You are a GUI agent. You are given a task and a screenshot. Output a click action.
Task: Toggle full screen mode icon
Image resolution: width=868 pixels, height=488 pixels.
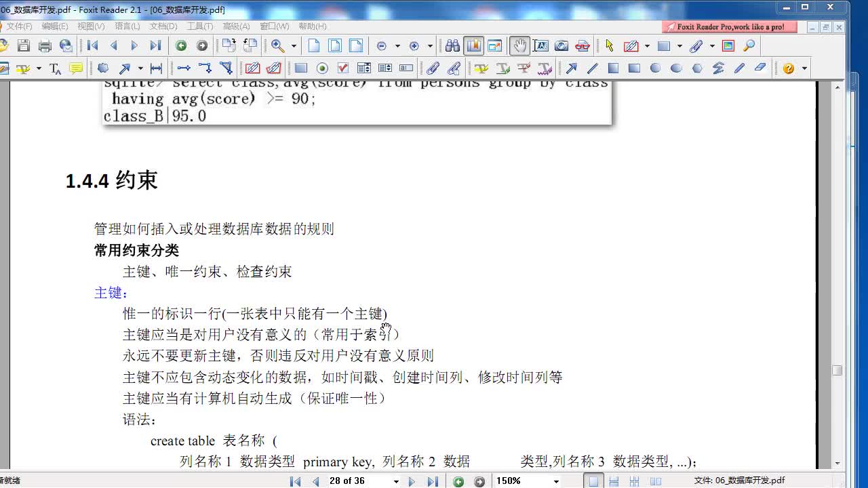494,46
